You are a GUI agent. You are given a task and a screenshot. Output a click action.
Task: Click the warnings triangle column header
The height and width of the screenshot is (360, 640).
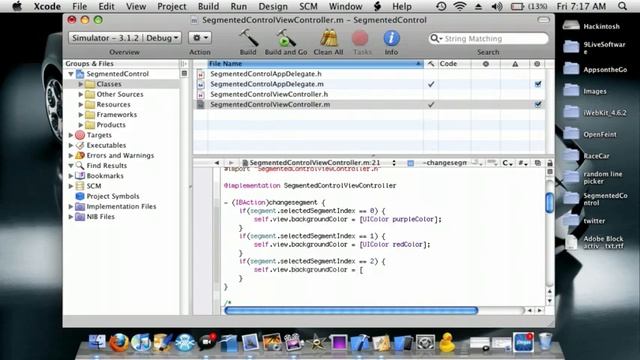(515, 64)
